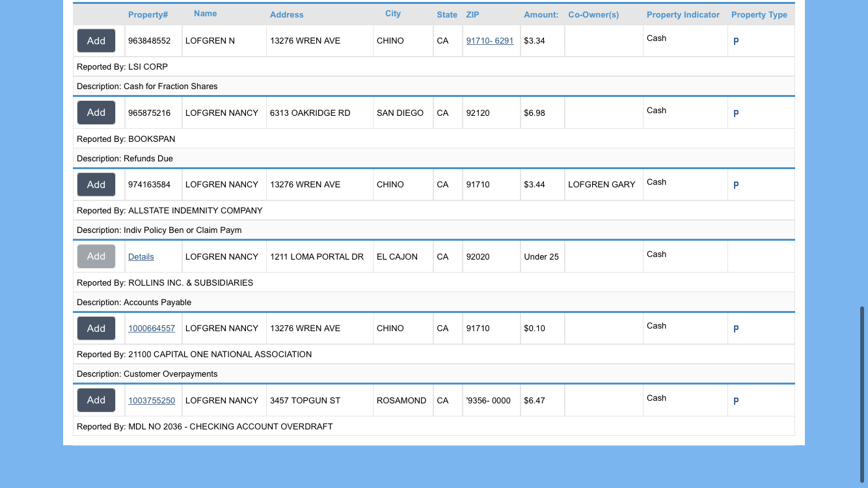Open property number 1000664557 link

pyautogui.click(x=152, y=329)
